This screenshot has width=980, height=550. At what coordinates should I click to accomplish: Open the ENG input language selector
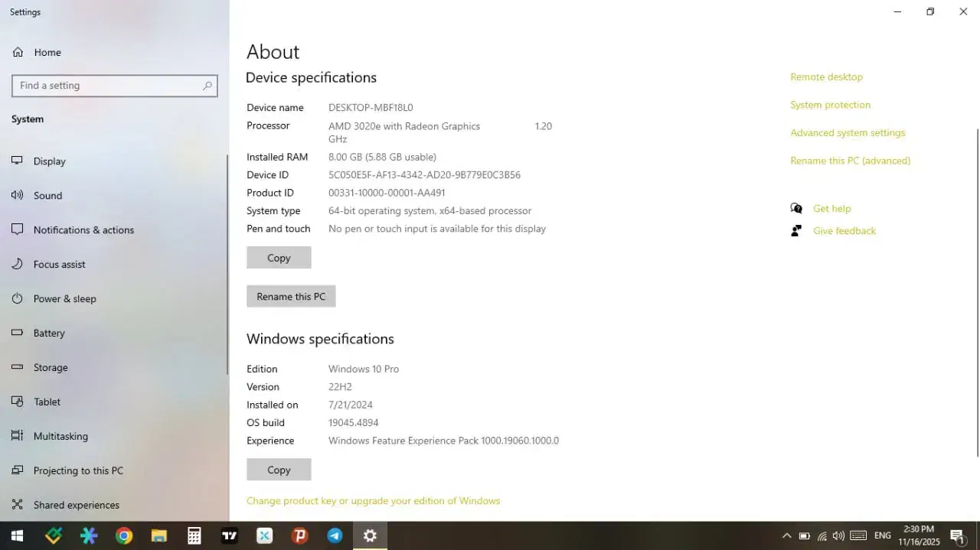tap(883, 535)
